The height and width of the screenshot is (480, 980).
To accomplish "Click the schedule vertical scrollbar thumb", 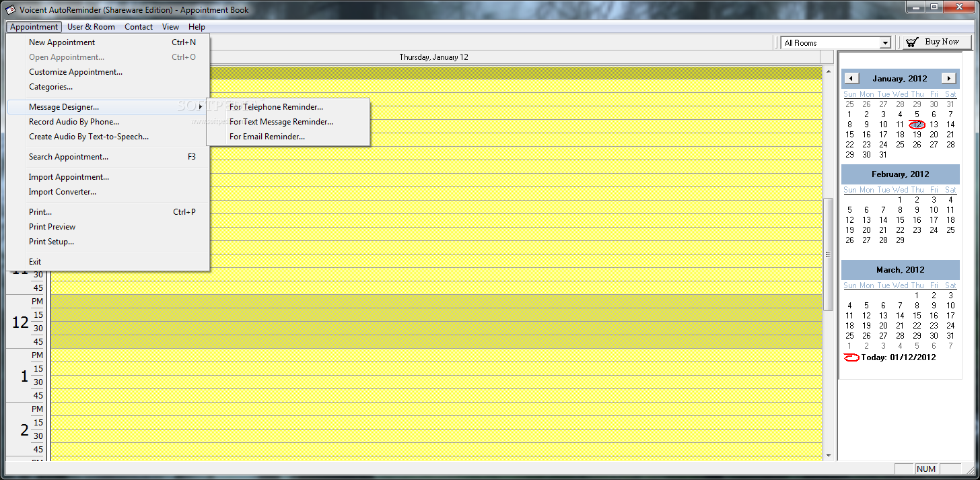I will point(829,254).
